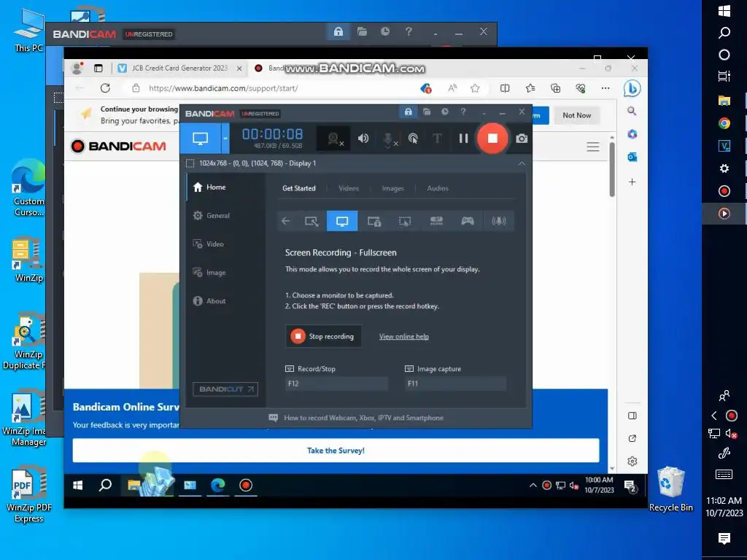Click the Stop recording button

point(323,336)
